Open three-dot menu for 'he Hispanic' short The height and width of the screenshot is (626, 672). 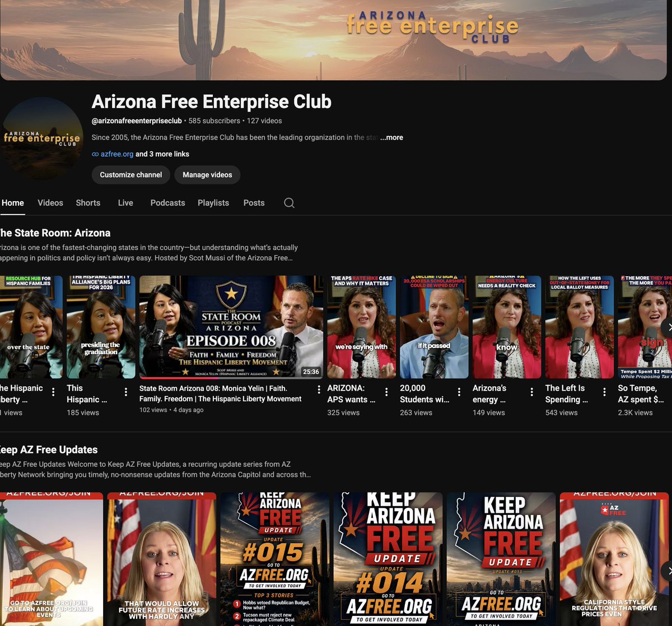click(53, 392)
